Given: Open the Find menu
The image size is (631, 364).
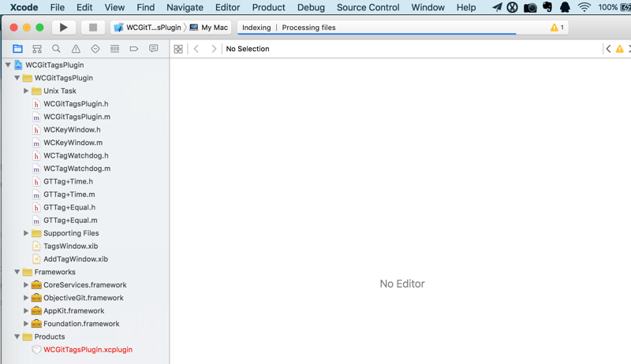Looking at the screenshot, I should pyautogui.click(x=146, y=7).
